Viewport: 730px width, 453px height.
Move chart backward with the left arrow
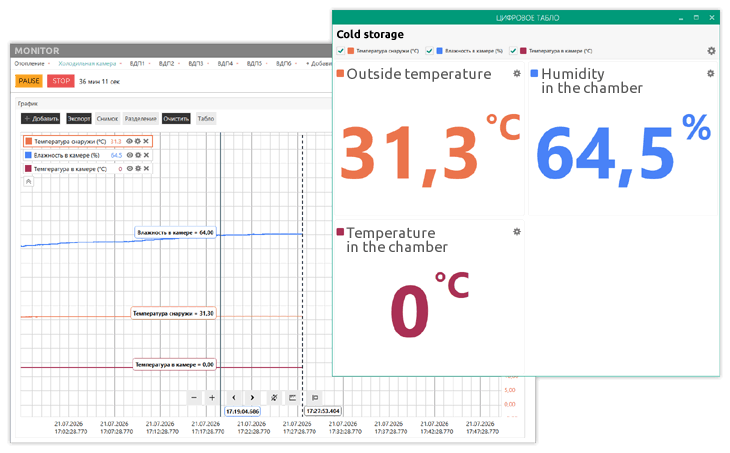tap(234, 398)
